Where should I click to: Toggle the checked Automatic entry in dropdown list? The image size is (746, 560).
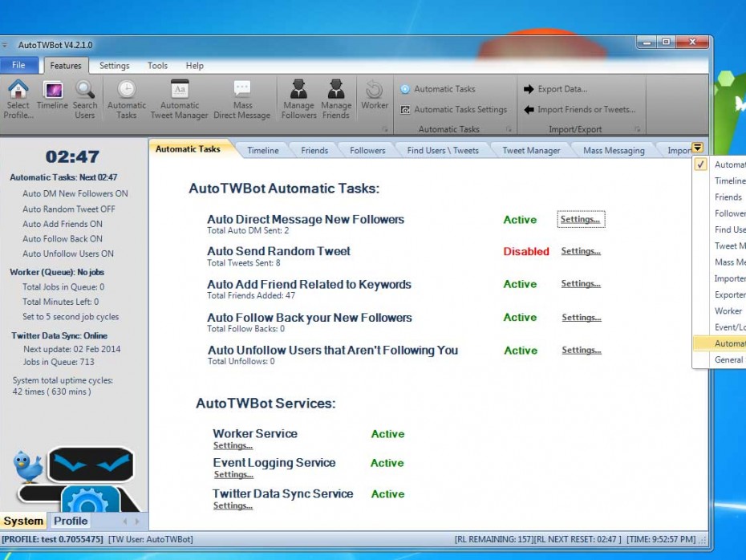click(720, 164)
